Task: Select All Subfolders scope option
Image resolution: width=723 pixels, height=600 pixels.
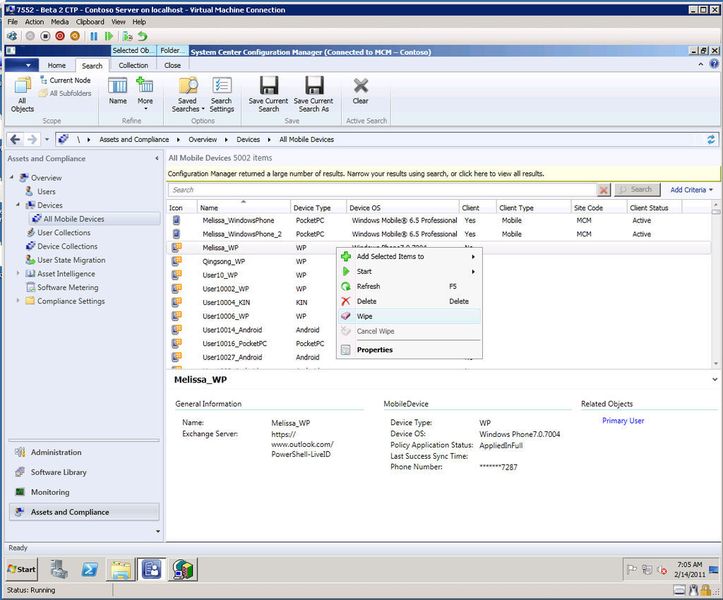Action: coord(65,93)
